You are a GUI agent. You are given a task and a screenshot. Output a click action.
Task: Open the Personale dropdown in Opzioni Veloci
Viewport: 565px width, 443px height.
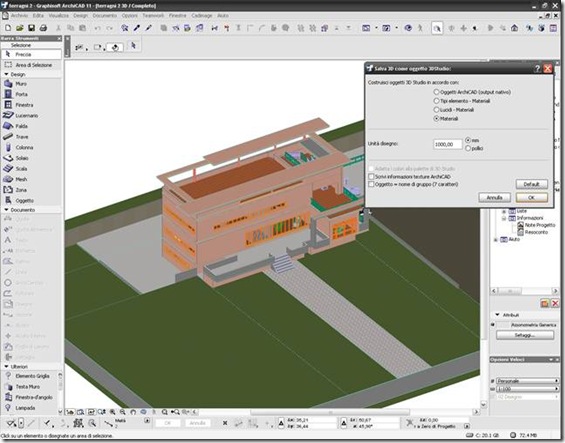[x=528, y=381]
